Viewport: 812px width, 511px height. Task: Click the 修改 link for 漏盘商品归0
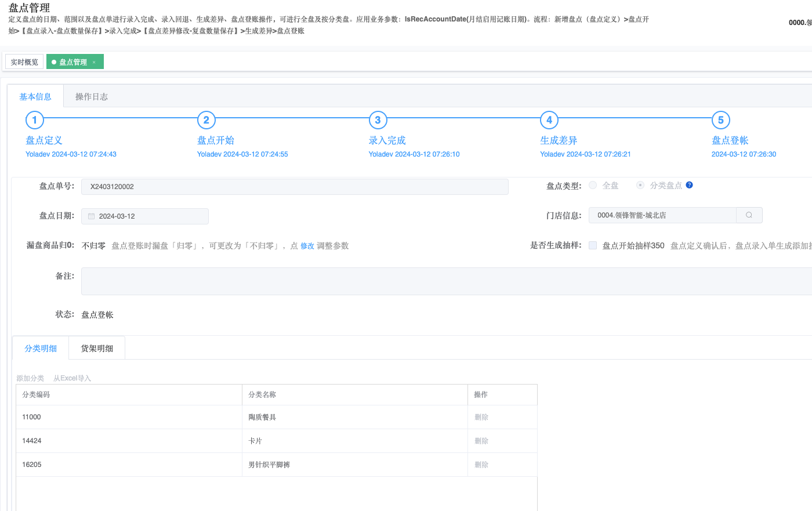coord(307,246)
